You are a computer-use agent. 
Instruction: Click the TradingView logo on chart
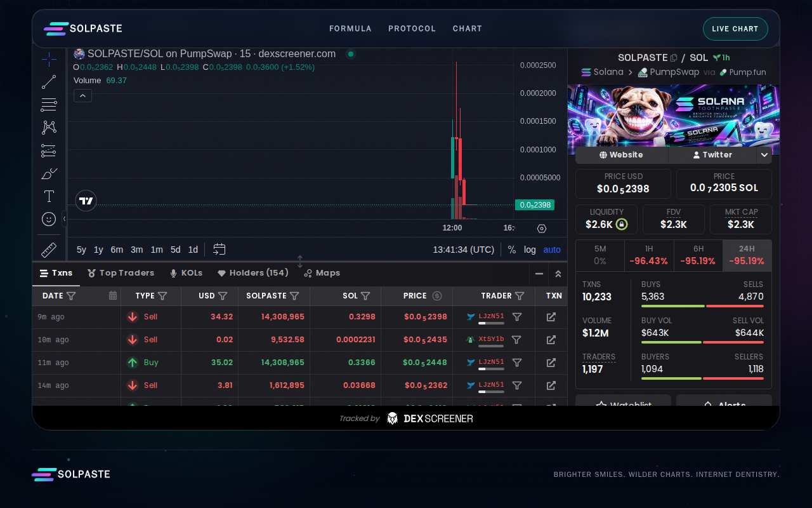click(x=86, y=201)
